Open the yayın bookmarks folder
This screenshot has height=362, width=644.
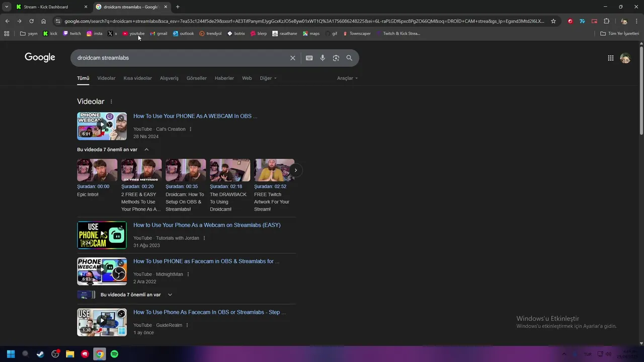(x=29, y=34)
